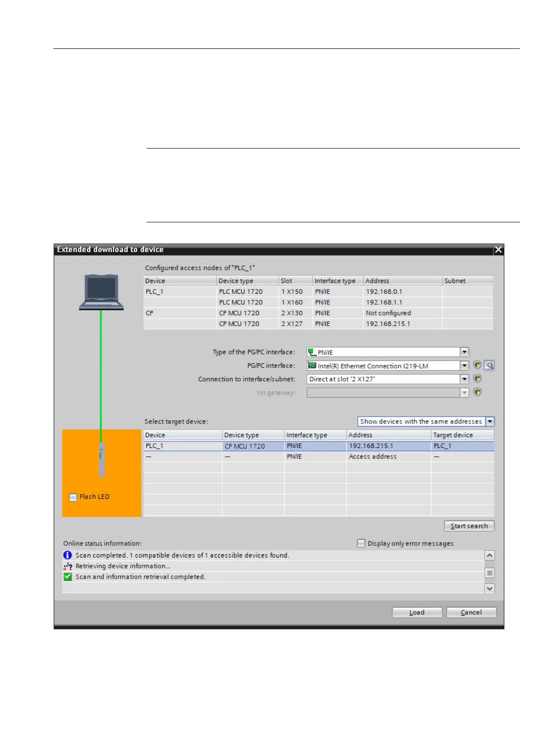560x746 pixels.
Task: Click the blue info icon on Scan completed message
Action: 68,555
